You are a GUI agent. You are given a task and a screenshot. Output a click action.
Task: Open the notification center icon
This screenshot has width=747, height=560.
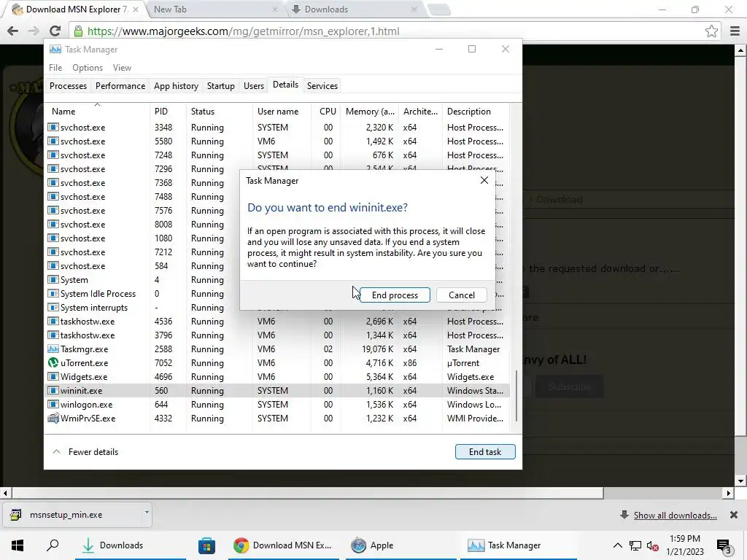click(724, 546)
